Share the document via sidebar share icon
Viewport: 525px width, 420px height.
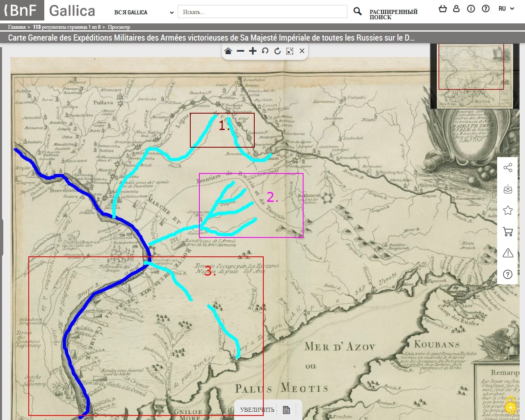pyautogui.click(x=508, y=167)
